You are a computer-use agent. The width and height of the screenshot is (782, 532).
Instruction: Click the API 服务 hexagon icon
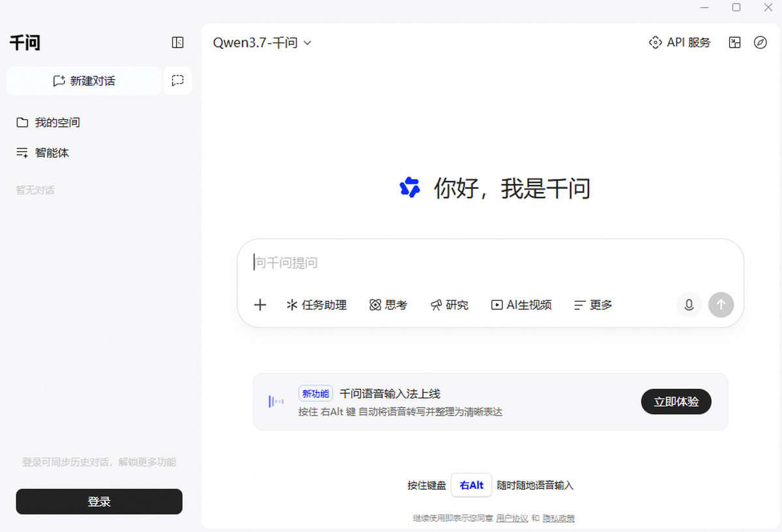coord(655,42)
